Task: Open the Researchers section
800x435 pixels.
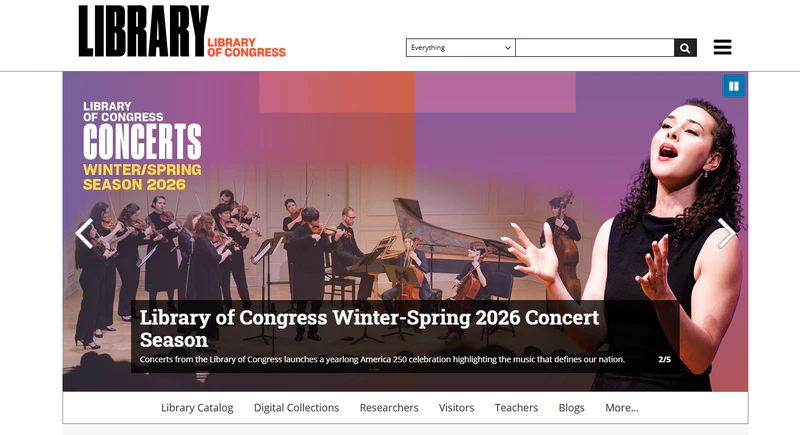Action: pos(389,408)
